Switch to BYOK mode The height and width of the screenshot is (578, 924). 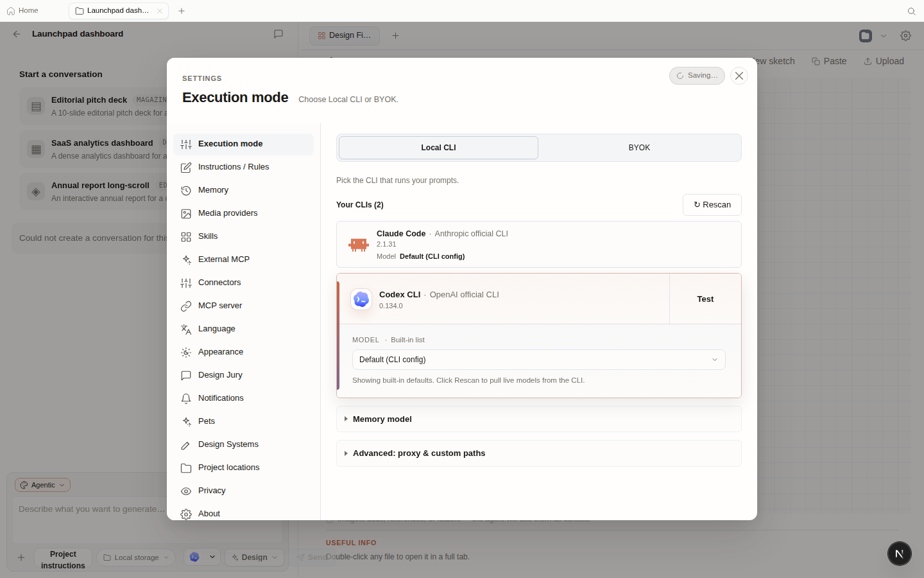[x=639, y=148]
